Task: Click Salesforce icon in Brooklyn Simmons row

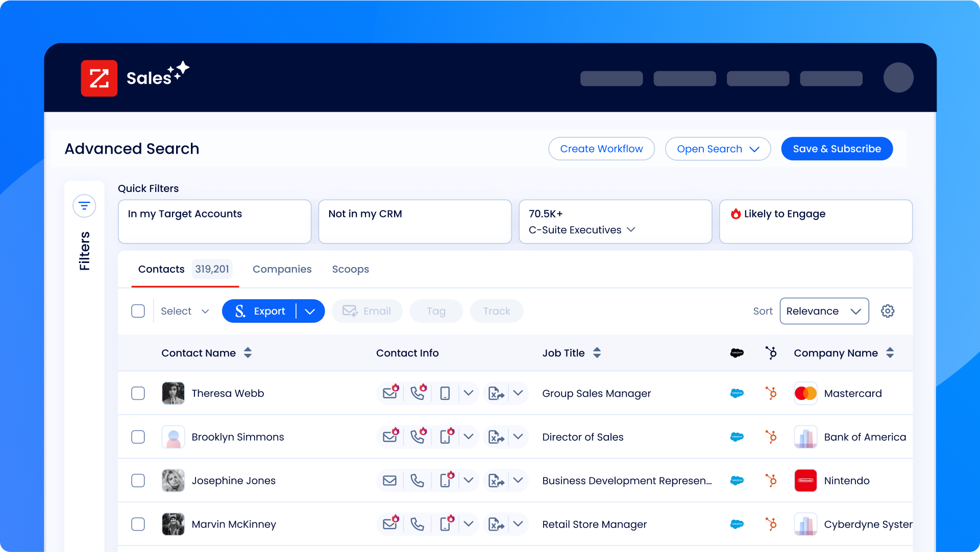Action: point(737,437)
